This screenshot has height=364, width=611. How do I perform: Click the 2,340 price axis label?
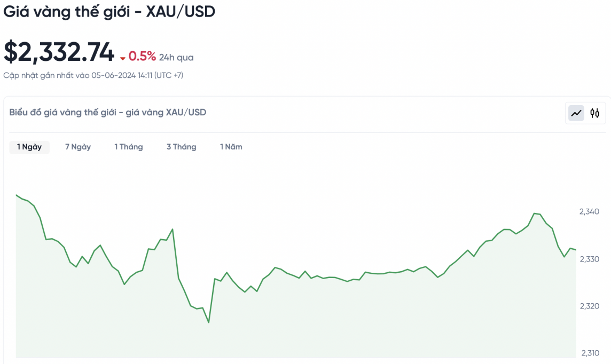(589, 212)
